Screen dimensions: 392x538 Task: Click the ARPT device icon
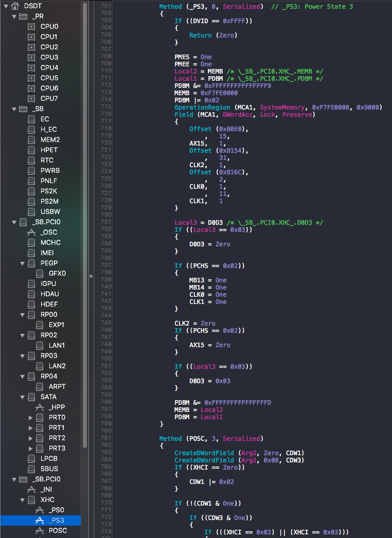tap(40, 387)
